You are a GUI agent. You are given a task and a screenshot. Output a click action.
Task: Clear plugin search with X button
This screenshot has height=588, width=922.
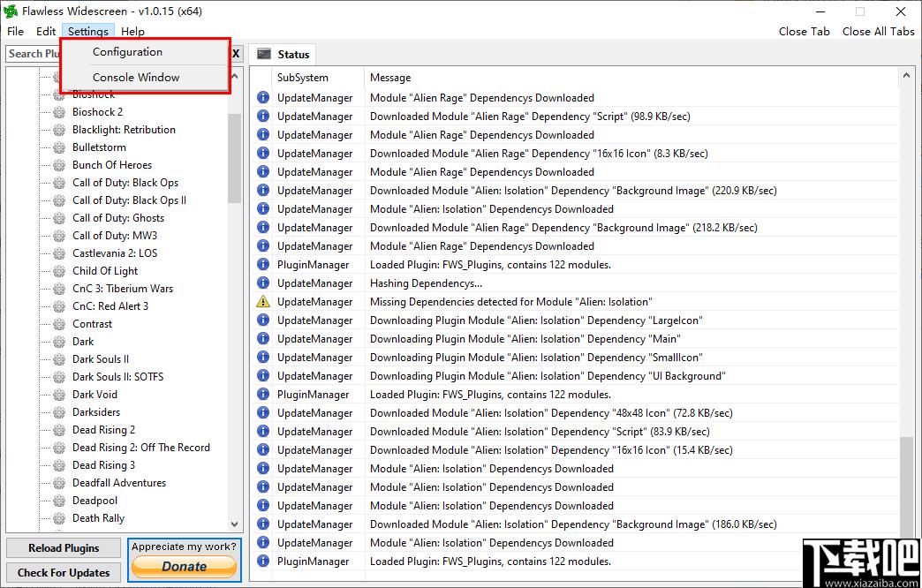click(236, 54)
